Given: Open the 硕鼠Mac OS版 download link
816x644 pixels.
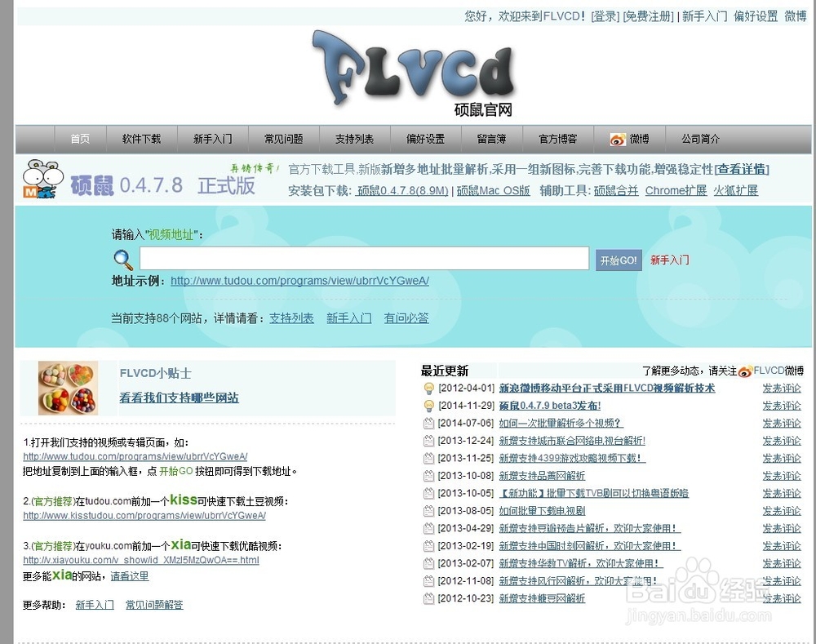Looking at the screenshot, I should pyautogui.click(x=494, y=191).
